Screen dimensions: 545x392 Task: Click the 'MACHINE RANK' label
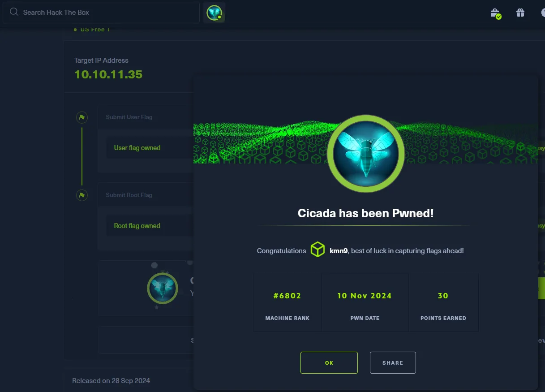click(288, 318)
